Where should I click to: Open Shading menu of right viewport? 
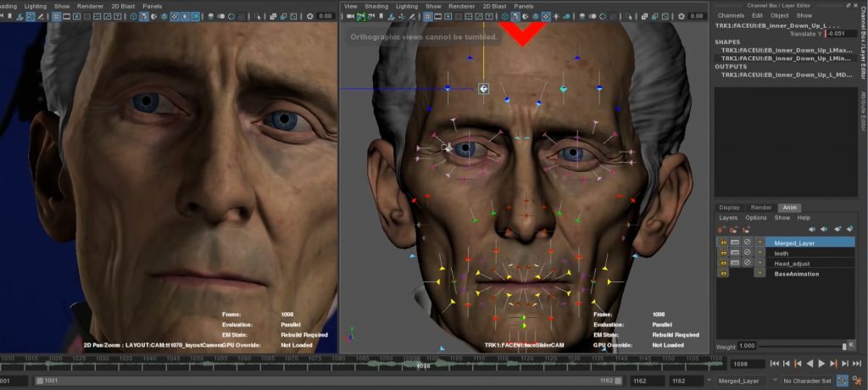pos(376,6)
